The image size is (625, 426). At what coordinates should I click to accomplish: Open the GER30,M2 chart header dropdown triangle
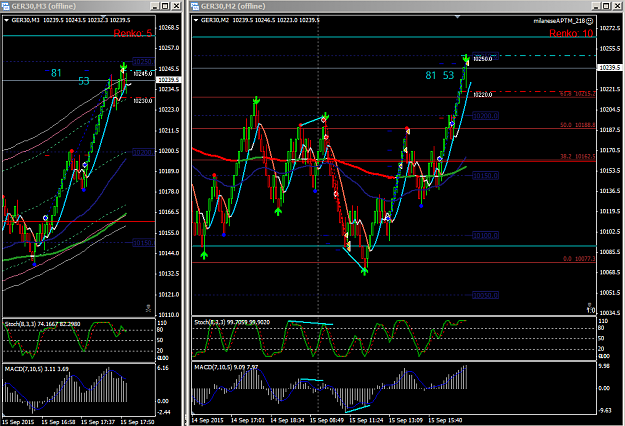(x=196, y=20)
